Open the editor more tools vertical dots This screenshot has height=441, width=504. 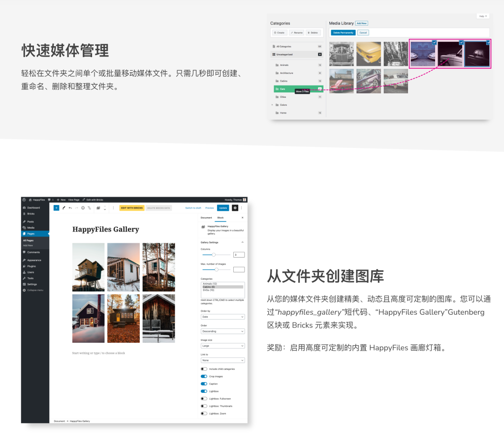(242, 208)
